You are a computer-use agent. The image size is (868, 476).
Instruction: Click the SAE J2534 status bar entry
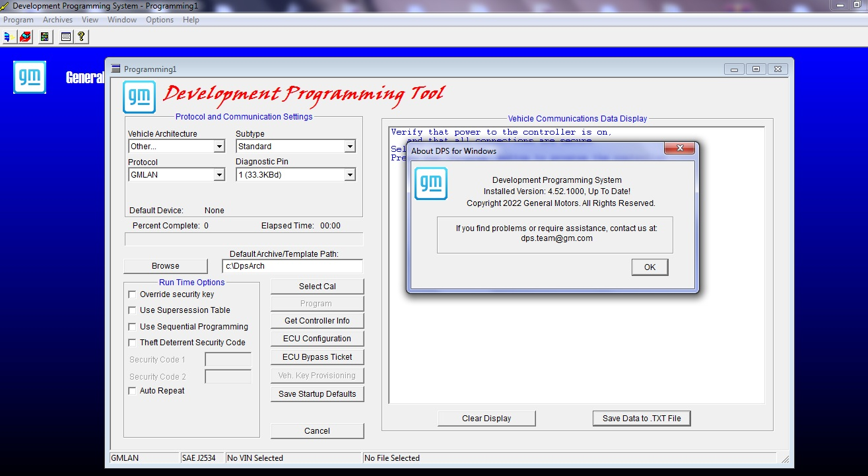pyautogui.click(x=203, y=458)
